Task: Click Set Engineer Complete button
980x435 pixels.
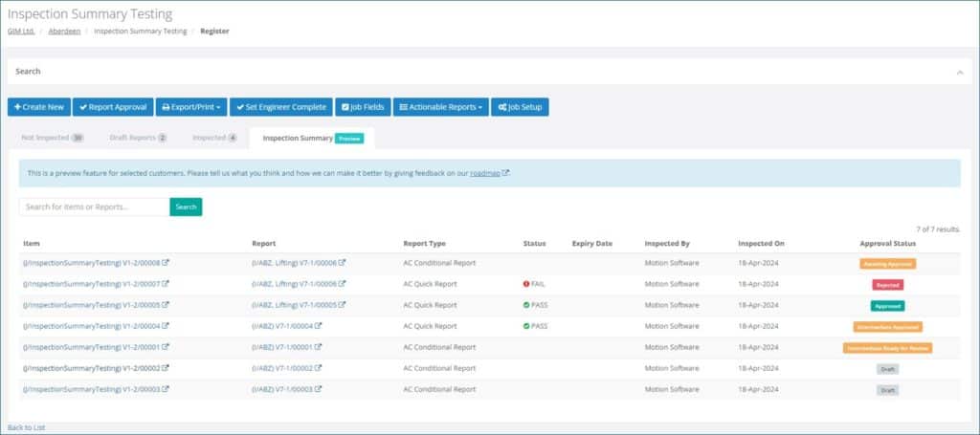Action: pyautogui.click(x=280, y=107)
